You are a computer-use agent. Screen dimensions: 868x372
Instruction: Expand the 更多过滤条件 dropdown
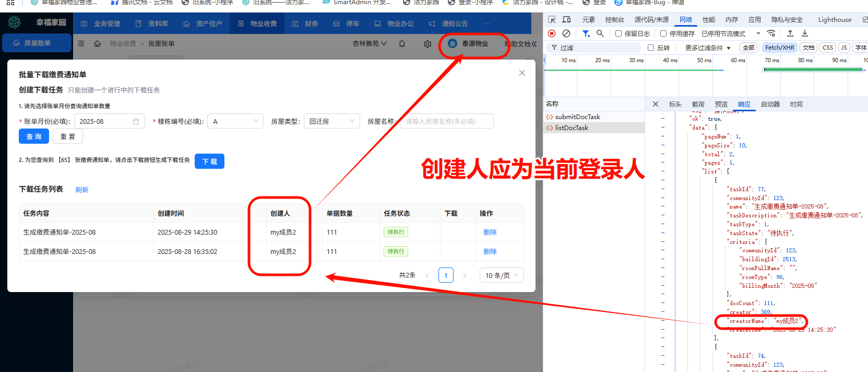click(x=707, y=48)
